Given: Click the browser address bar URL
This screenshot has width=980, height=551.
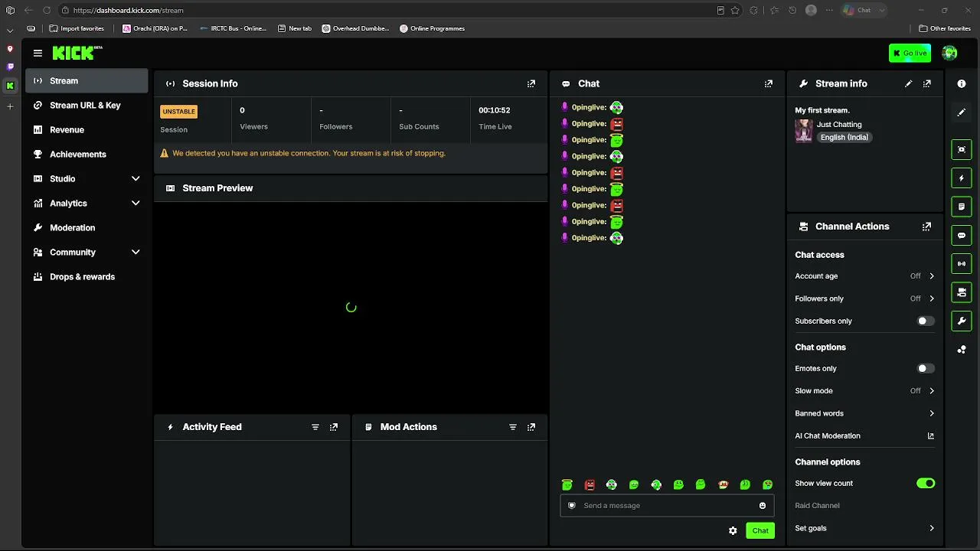Looking at the screenshot, I should tap(128, 10).
